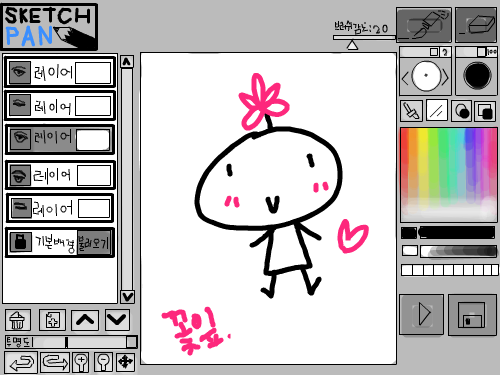
Task: Click the second layer's blank thumbnail
Action: (x=93, y=106)
